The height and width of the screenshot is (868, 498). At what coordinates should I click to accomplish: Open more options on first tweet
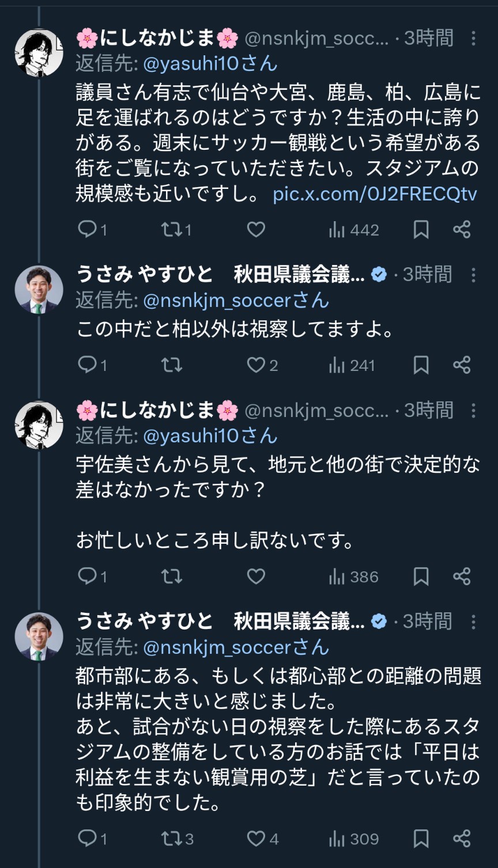[473, 39]
